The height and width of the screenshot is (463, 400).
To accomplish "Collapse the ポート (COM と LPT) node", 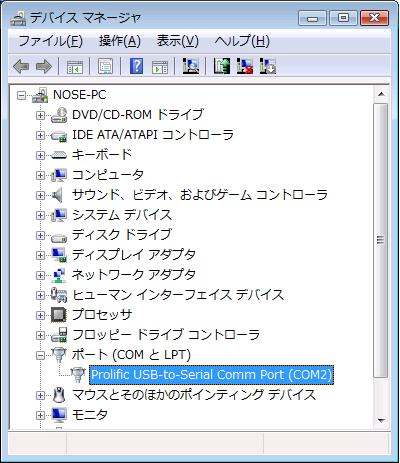I will pos(40,355).
